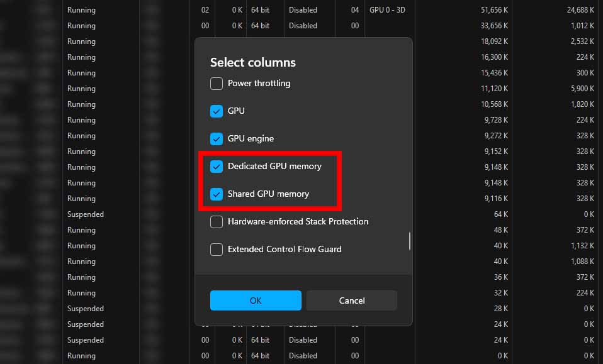The height and width of the screenshot is (364, 603).
Task: Enable Hardware-enforced Stack Protection column
Action: (x=217, y=222)
